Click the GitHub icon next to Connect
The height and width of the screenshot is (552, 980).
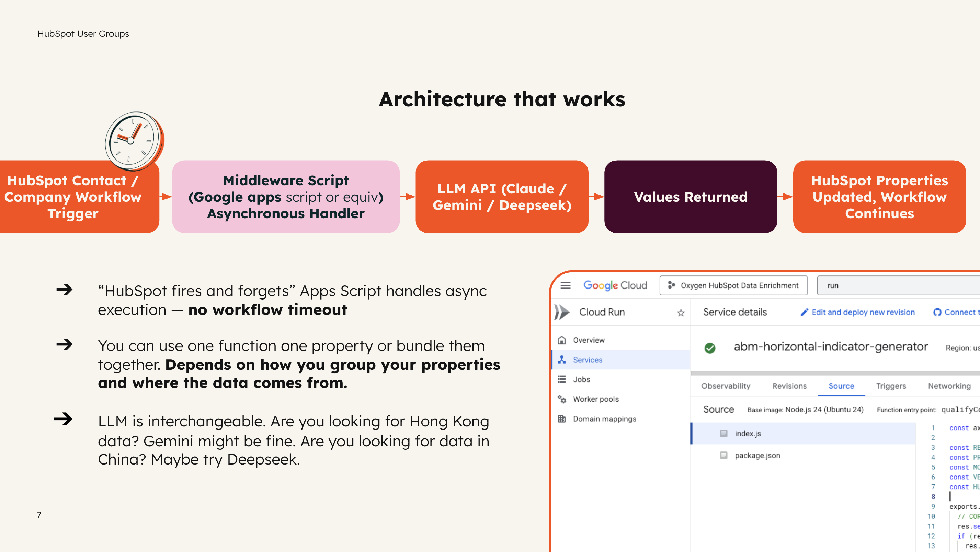[x=937, y=312]
